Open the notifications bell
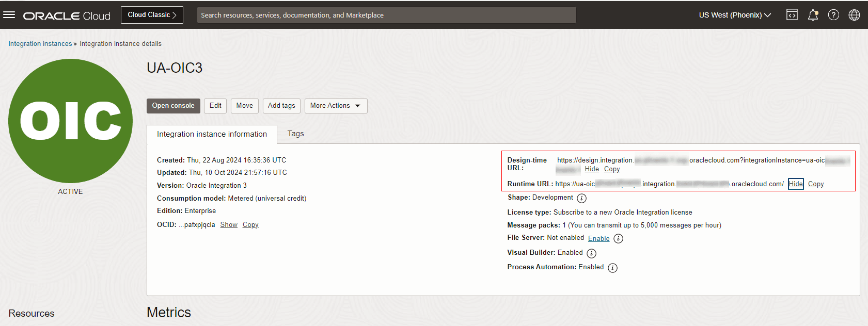This screenshot has width=868, height=326. click(x=813, y=15)
